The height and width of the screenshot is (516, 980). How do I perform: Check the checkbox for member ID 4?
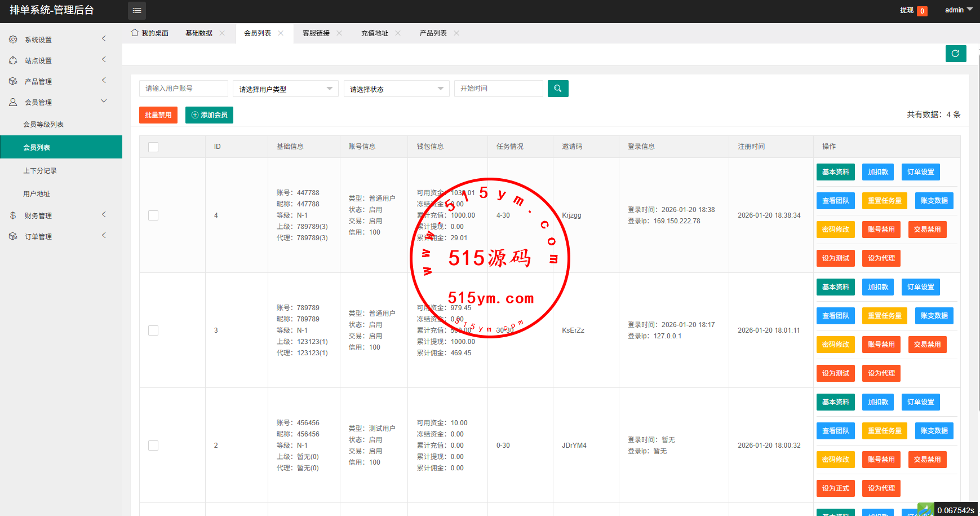153,215
